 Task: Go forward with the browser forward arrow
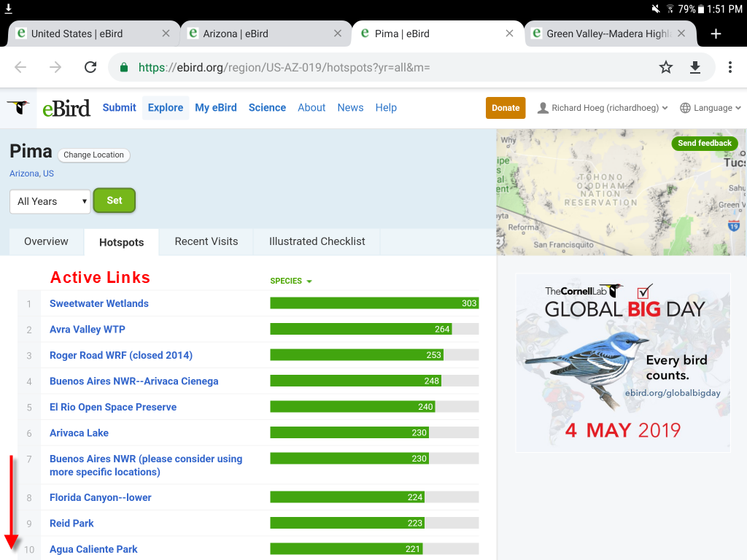coord(55,67)
